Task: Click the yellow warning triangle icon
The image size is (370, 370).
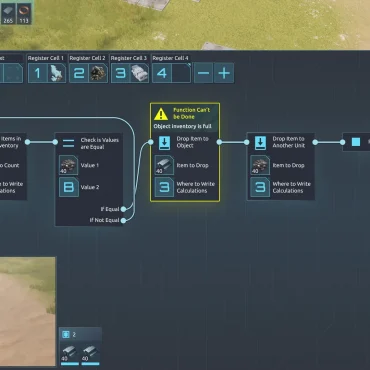Action: (x=161, y=114)
